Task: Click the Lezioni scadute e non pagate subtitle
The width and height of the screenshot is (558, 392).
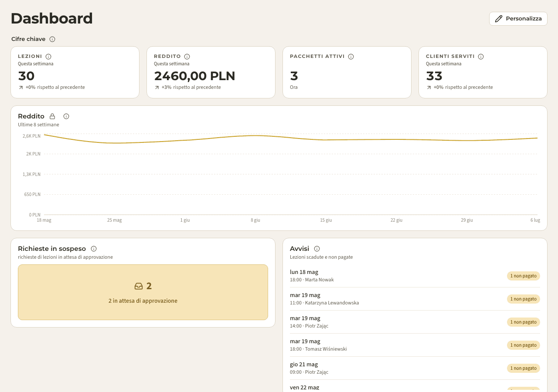Action: pos(321,257)
